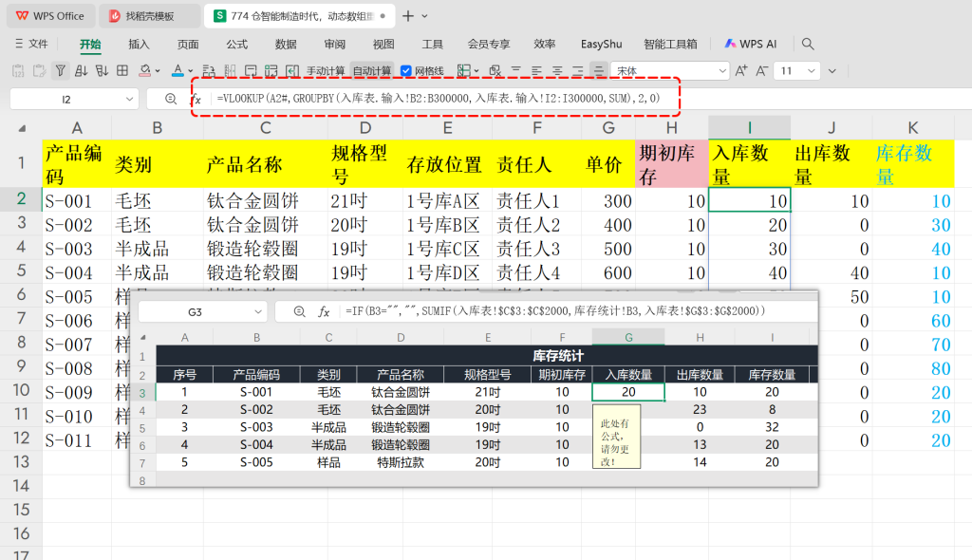Open the 公式 ribbon tab
This screenshot has height=560, width=972.
pos(236,44)
